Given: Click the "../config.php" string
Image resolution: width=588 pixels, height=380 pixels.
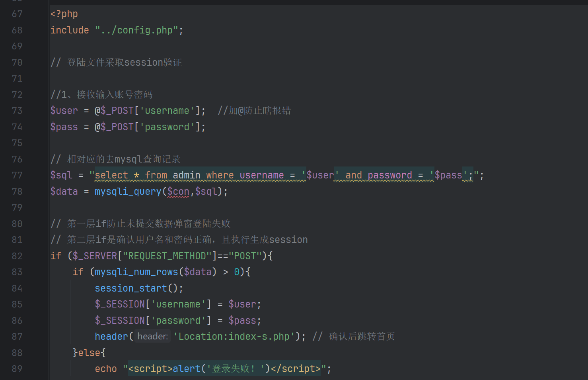Looking at the screenshot, I should [136, 30].
